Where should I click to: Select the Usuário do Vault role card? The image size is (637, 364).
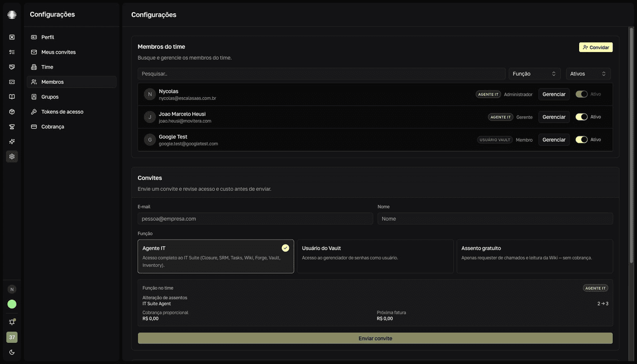pyautogui.click(x=375, y=256)
